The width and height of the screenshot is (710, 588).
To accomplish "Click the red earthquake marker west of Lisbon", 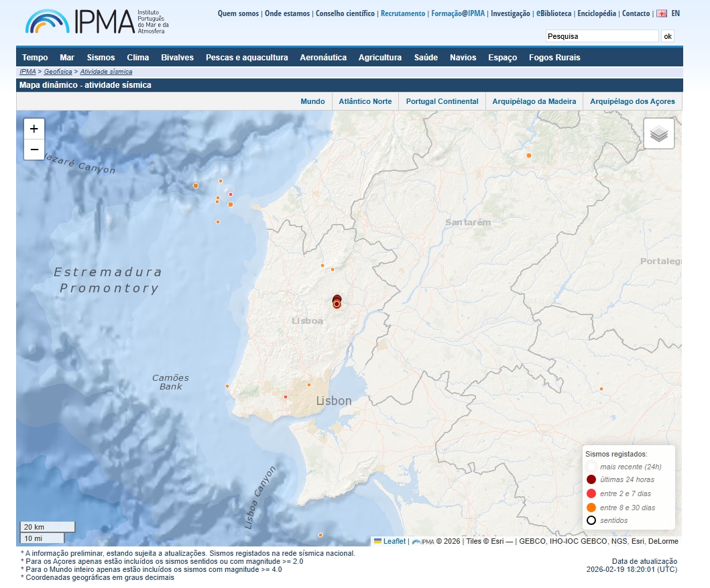I will coord(286,397).
